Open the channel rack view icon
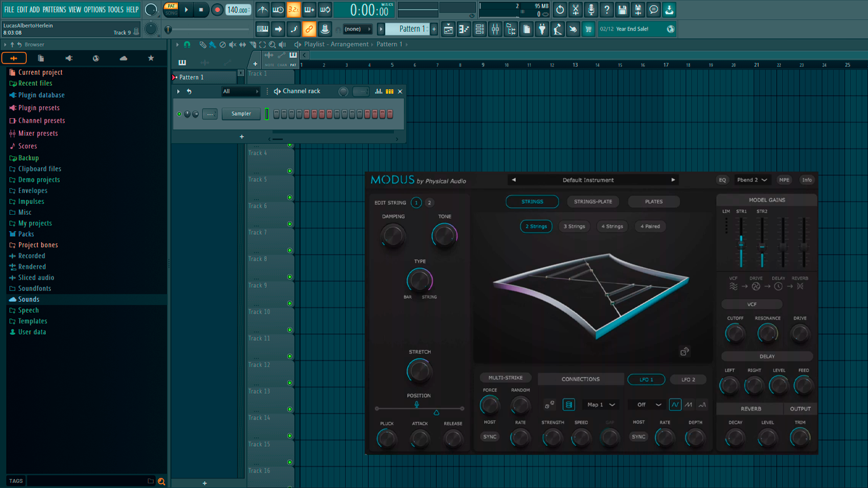This screenshot has height=488, width=868. coord(480,29)
